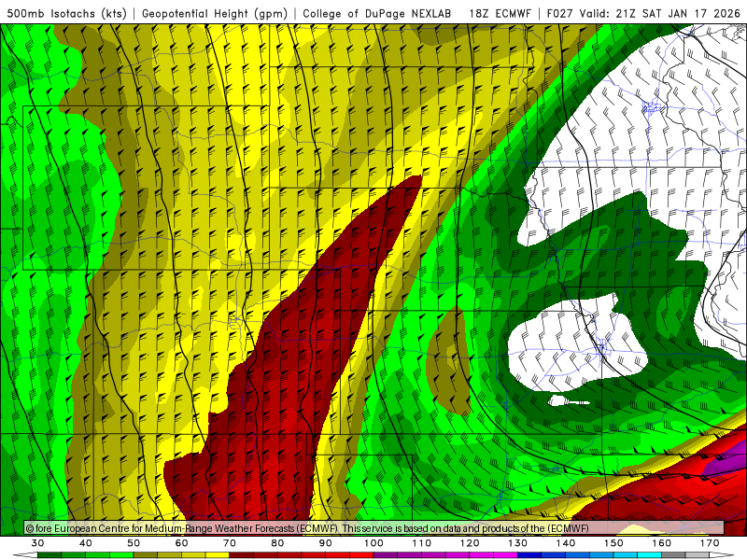Click the '30' legend value
The width and height of the screenshot is (747, 560).
37,543
